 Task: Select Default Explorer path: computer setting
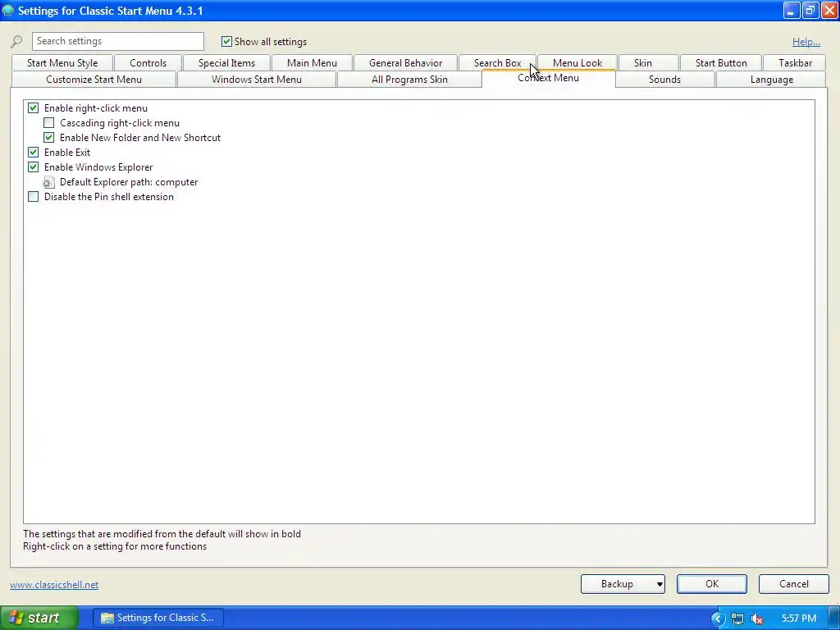(x=129, y=182)
